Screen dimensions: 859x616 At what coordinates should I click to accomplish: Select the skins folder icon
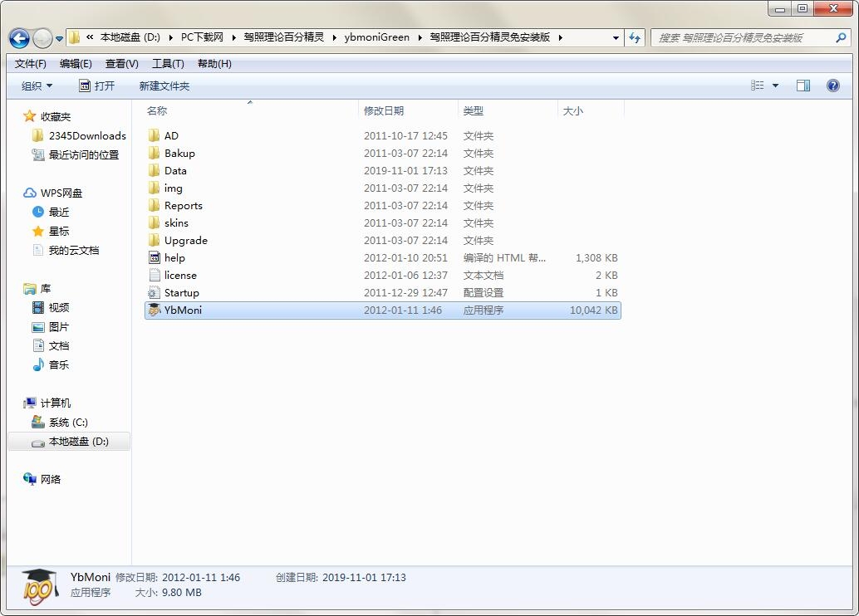[155, 222]
